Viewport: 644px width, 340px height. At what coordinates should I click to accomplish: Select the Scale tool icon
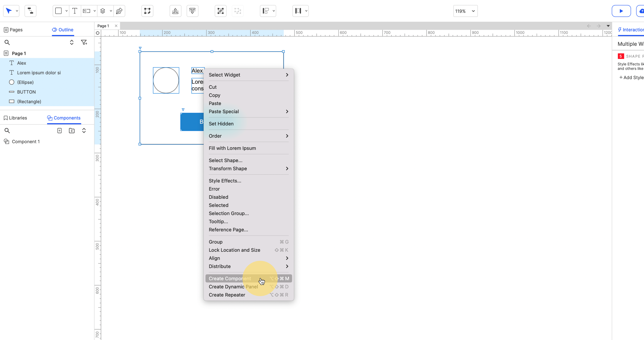(147, 11)
